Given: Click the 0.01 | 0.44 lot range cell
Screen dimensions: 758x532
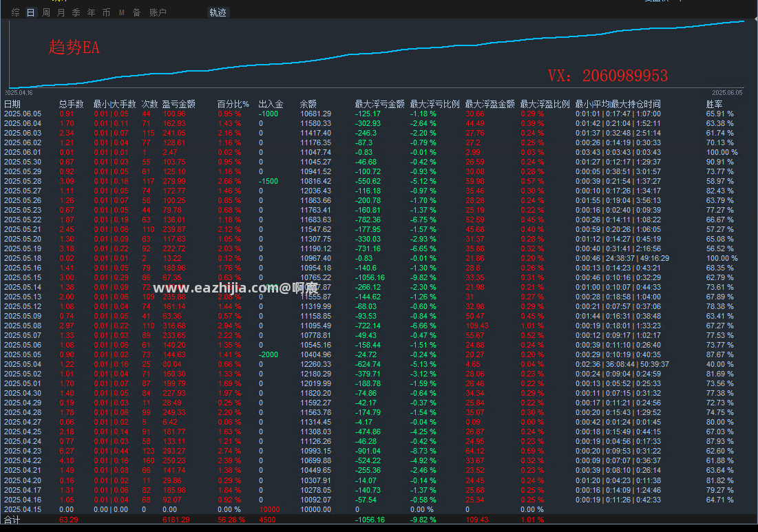Looking at the screenshot, I should point(111,451).
